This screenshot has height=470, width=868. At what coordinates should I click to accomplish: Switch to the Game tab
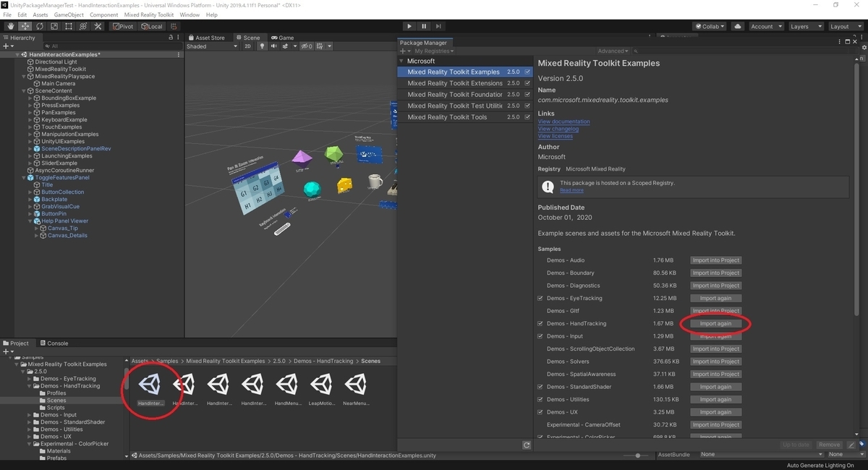(x=282, y=38)
